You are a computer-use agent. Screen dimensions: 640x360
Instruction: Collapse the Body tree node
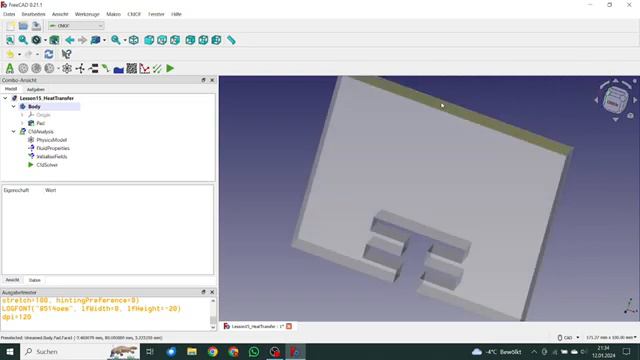pyautogui.click(x=13, y=107)
